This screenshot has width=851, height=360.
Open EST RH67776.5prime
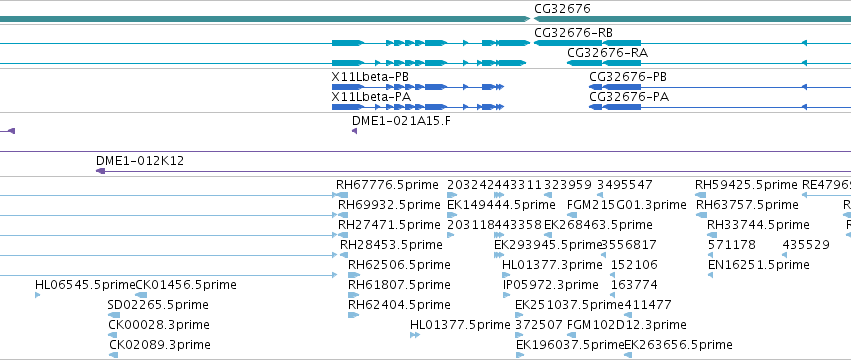(387, 185)
